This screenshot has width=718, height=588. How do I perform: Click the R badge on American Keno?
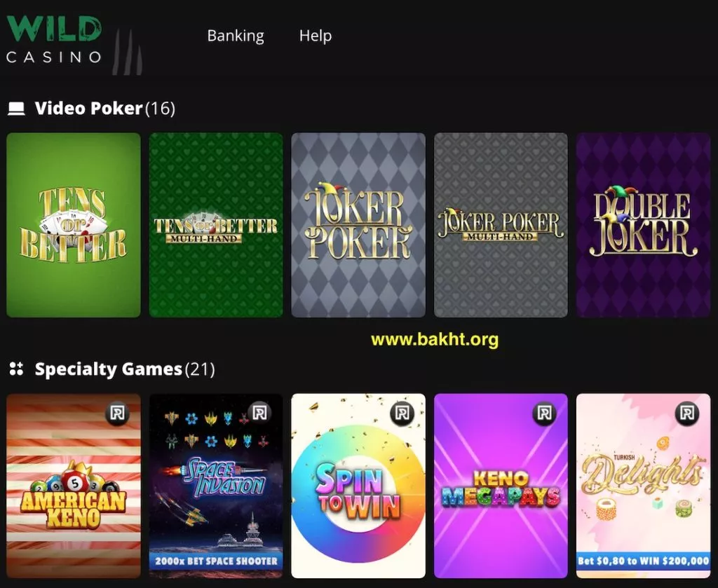(x=117, y=413)
